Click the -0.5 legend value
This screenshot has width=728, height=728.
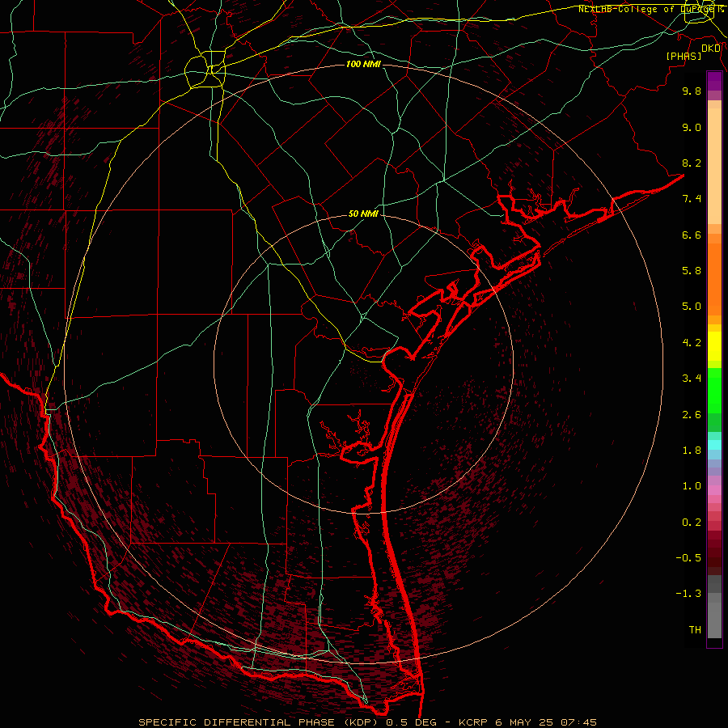click(x=688, y=558)
